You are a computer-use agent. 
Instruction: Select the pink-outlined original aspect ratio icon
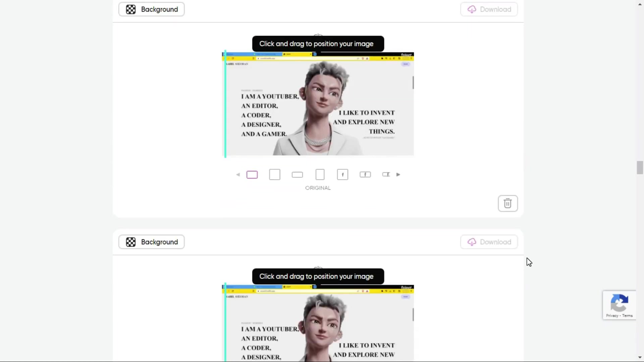coord(252,175)
